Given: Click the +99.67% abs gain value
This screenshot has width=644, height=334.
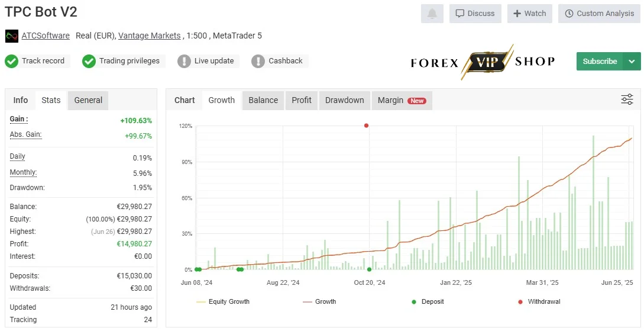Looking at the screenshot, I should tap(138, 136).
